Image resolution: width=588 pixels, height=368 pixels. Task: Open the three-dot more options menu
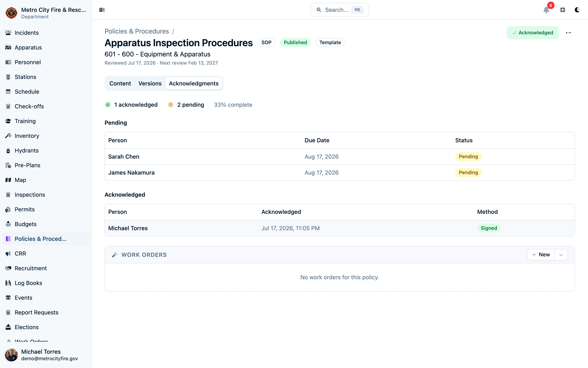tap(568, 33)
